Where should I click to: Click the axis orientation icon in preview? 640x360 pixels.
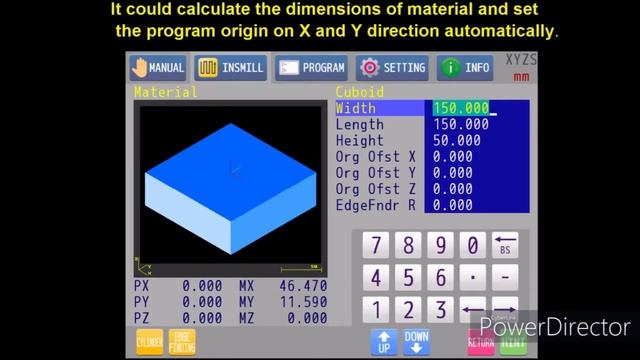[x=144, y=267]
